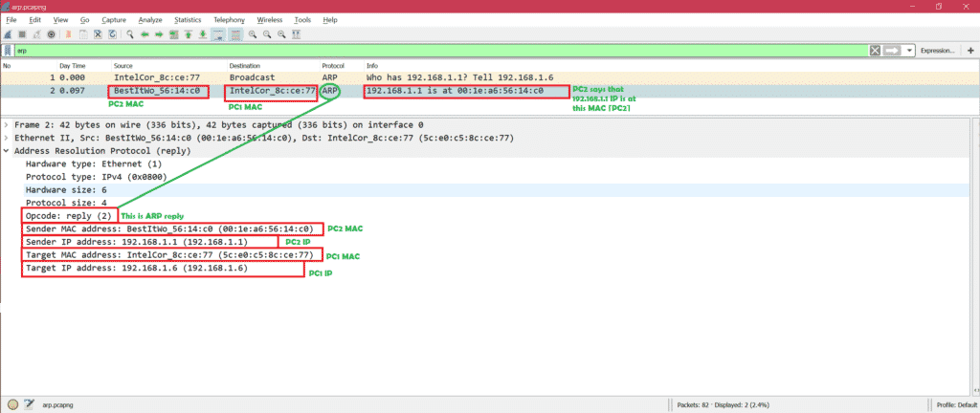
Task: Click into the arp filter field
Action: [440, 50]
